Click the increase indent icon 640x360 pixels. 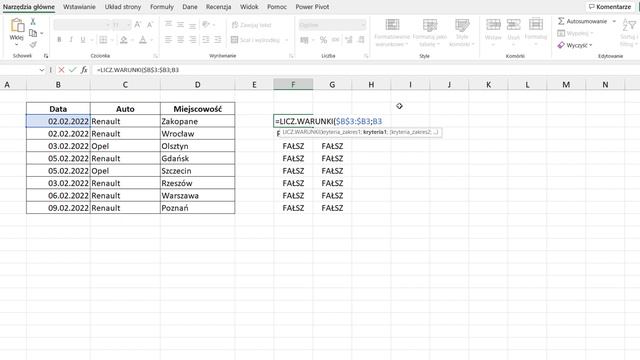(x=218, y=40)
